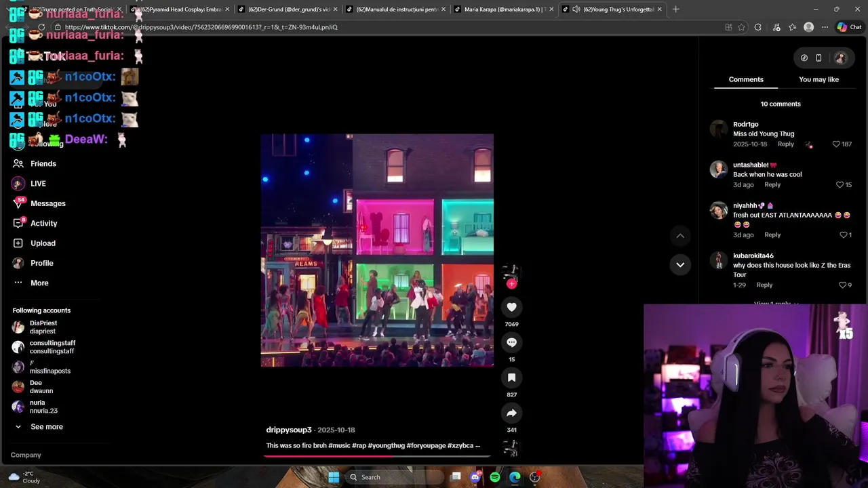Open Edge profile account icon

(808, 27)
